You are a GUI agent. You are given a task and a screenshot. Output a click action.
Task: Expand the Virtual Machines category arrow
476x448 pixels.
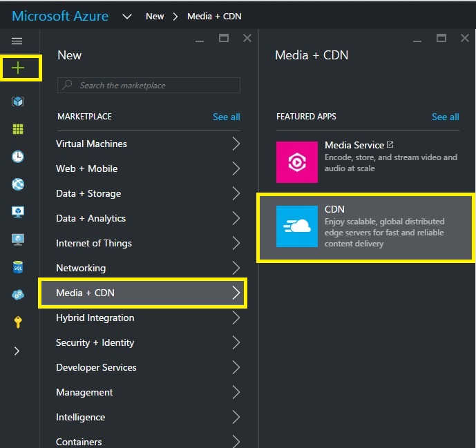pyautogui.click(x=236, y=144)
